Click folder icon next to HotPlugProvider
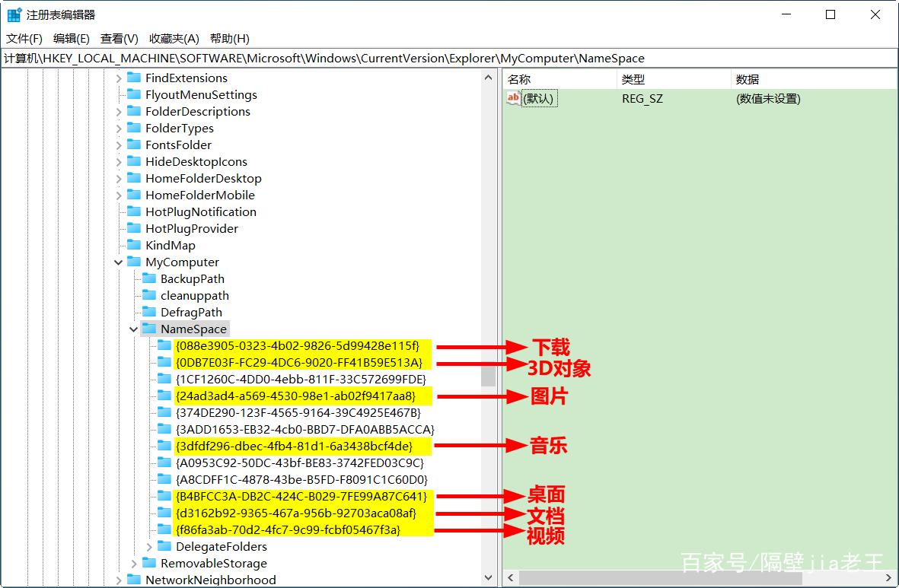The height and width of the screenshot is (588, 899). [134, 228]
